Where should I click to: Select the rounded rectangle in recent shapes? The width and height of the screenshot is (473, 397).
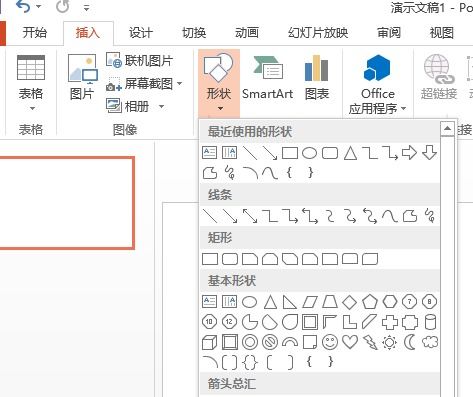coord(330,153)
